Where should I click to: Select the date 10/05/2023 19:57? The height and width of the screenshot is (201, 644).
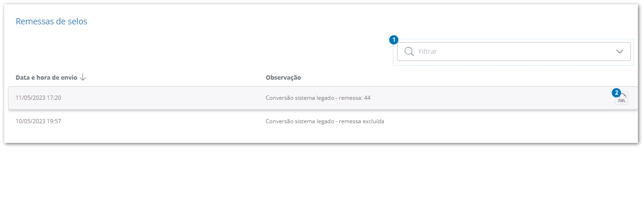(x=38, y=121)
